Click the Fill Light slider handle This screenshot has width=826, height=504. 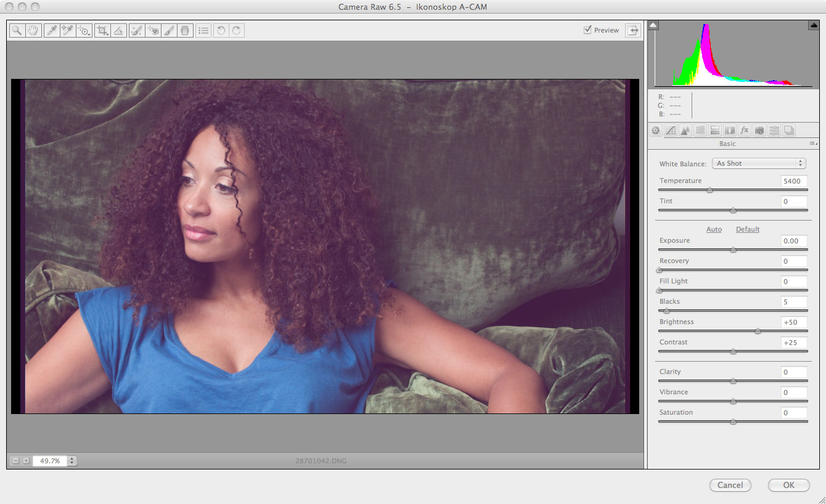tap(659, 290)
